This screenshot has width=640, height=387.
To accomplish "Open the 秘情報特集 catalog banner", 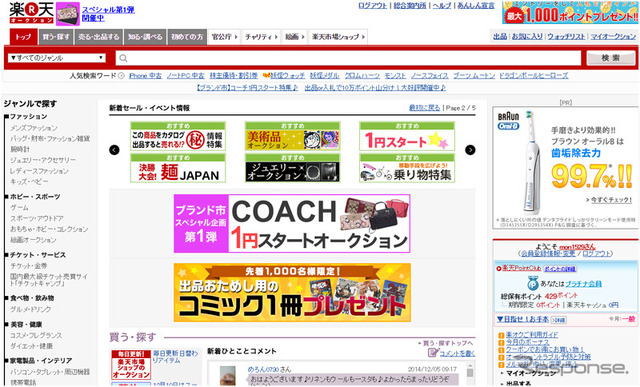I will [178, 136].
